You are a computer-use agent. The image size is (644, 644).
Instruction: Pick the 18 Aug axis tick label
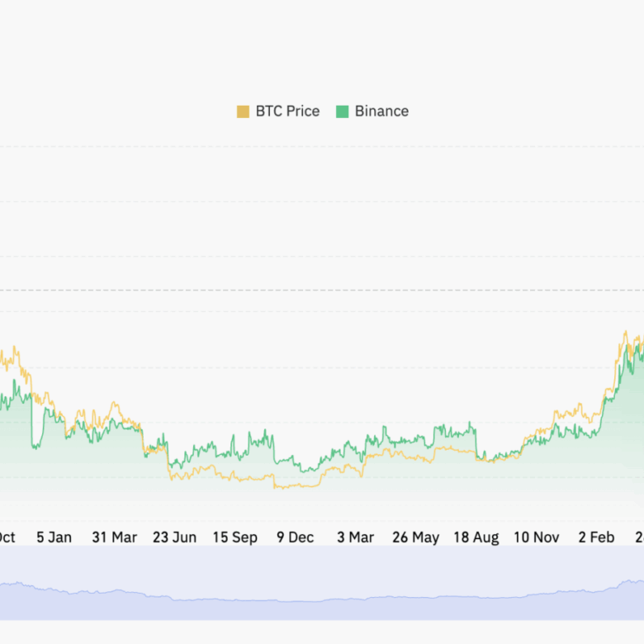pos(476,537)
